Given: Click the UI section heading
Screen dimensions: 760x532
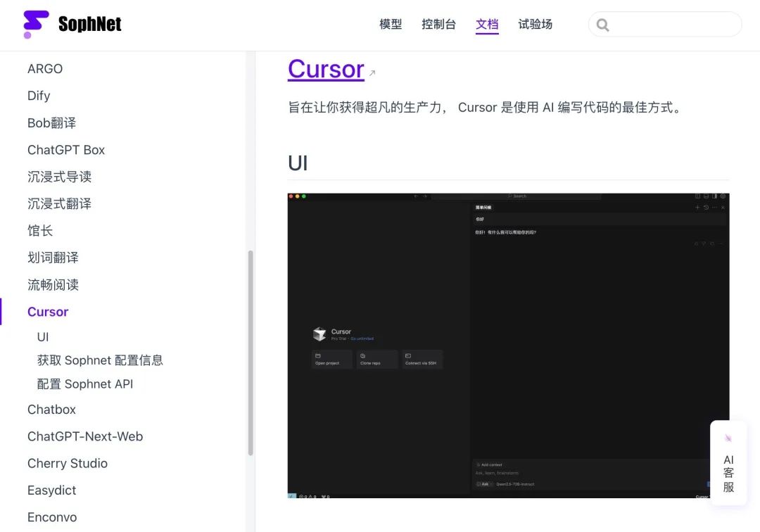Looking at the screenshot, I should pos(298,163).
